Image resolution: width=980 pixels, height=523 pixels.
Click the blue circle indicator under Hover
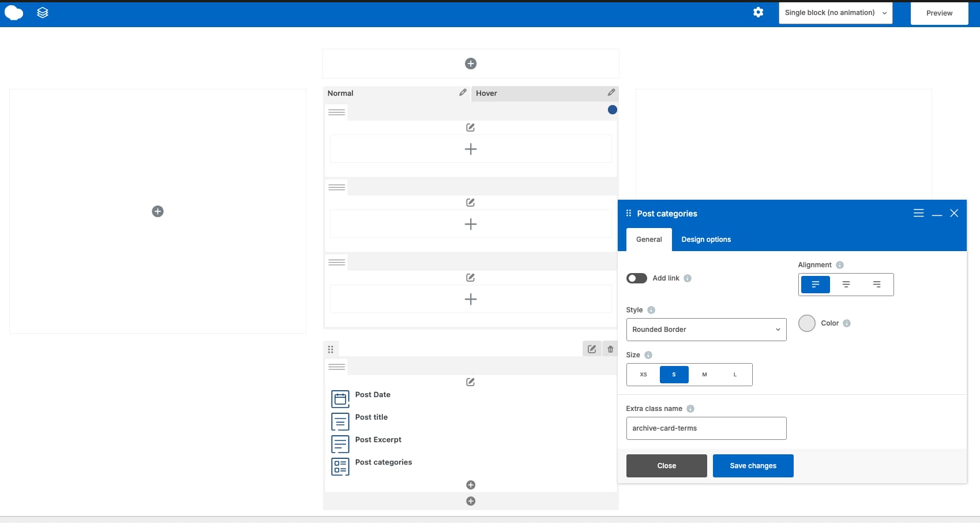[x=613, y=110]
